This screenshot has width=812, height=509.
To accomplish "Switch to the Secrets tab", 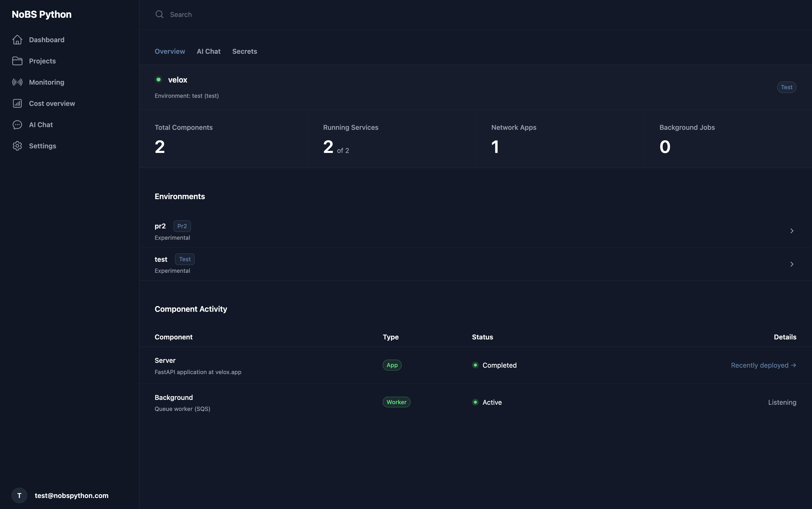I will pos(245,51).
